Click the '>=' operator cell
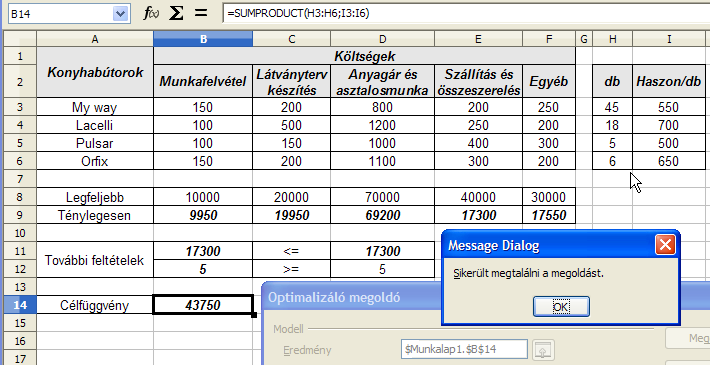 (x=292, y=269)
